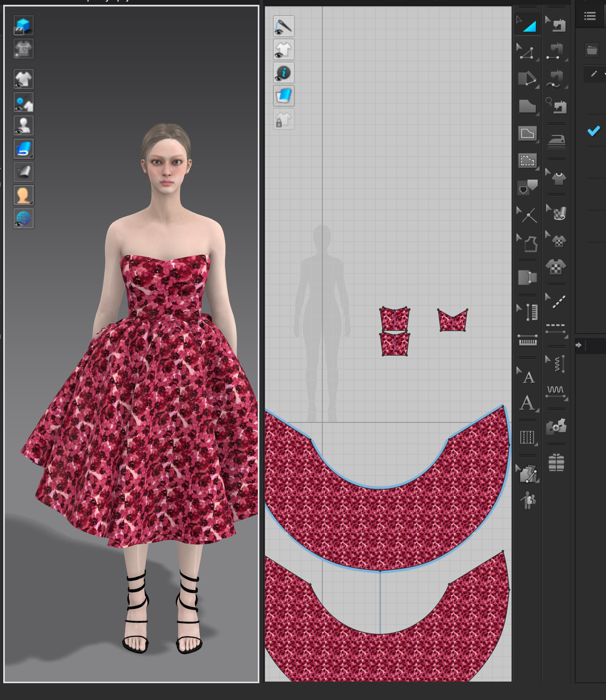606x700 pixels.
Task: Toggle the pin and shirt visibility icon
Action: (x=24, y=102)
